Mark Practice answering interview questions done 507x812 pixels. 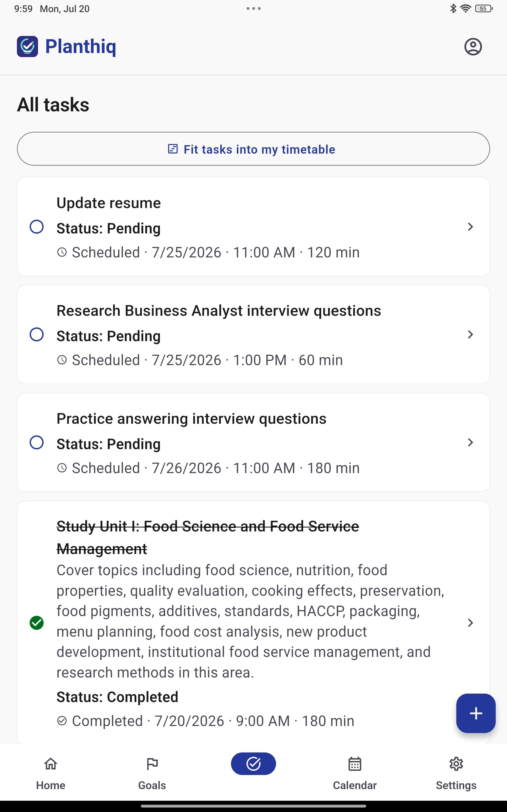(x=37, y=442)
